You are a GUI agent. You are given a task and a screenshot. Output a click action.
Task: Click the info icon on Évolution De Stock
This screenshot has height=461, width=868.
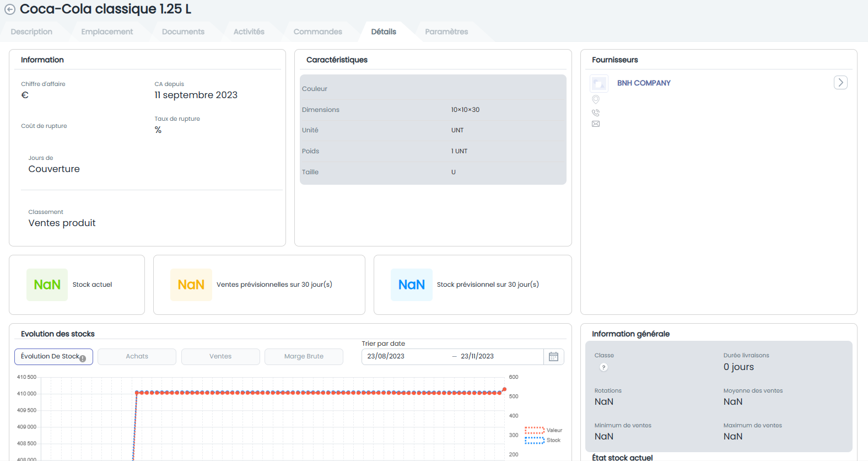83,358
